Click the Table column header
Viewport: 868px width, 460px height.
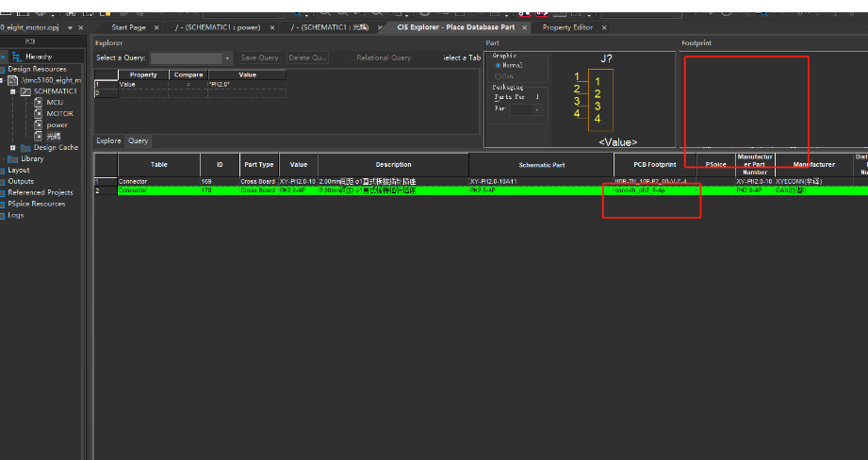pos(159,165)
